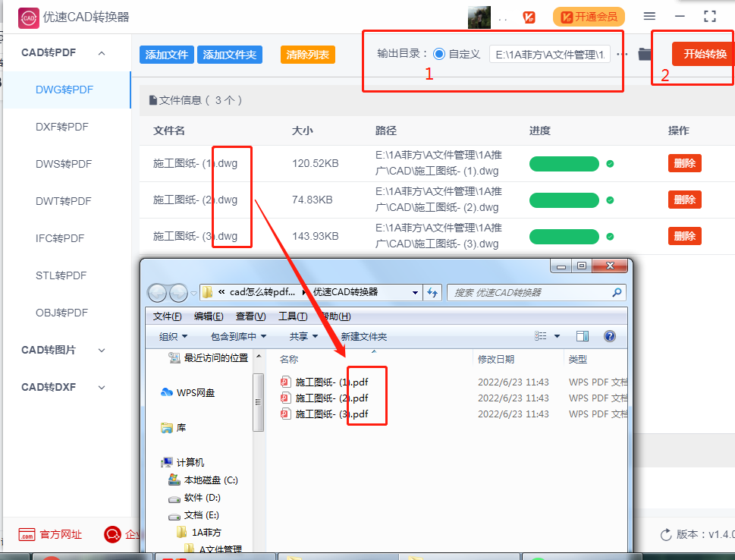This screenshot has height=560, width=735.
Task: Click the progress bar for 施工图纸- (1).dwg
Action: tap(564, 164)
